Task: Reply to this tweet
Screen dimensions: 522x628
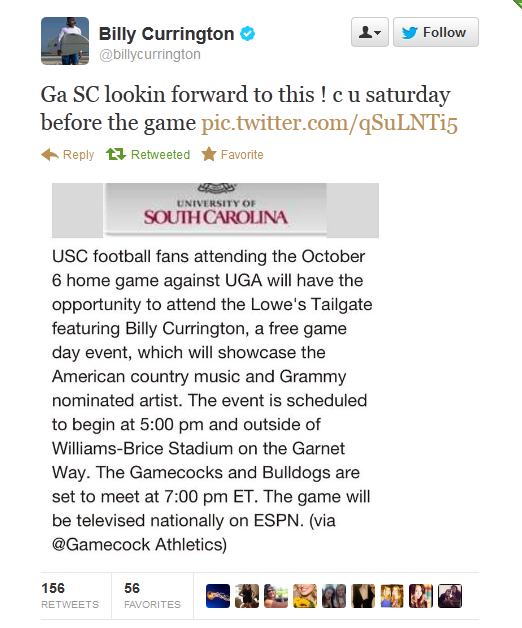Action: [x=68, y=155]
